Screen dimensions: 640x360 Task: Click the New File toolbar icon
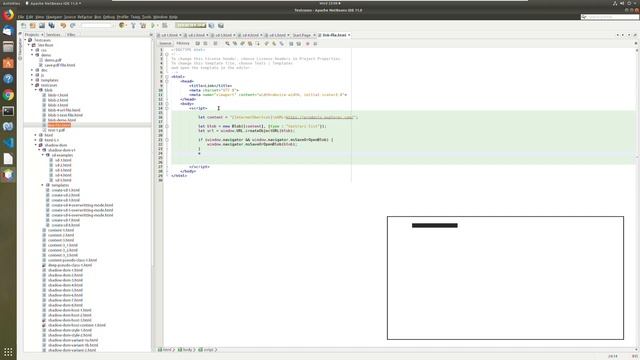23,25
